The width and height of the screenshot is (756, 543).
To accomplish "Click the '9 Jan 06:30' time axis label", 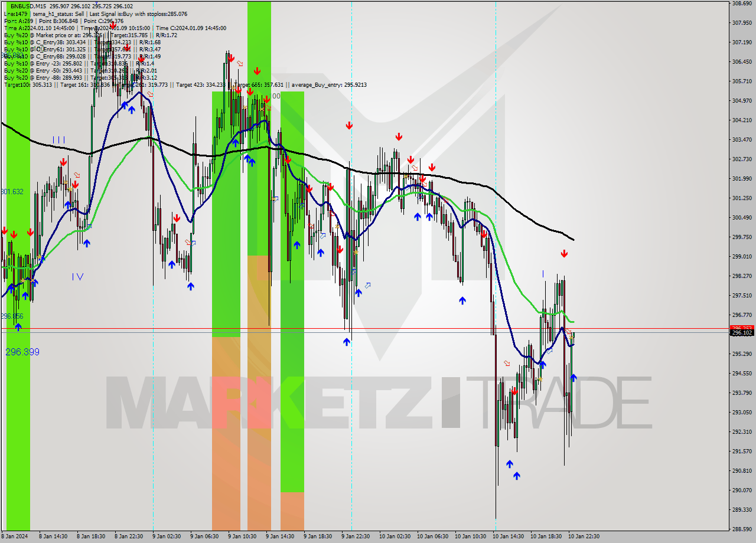I will [204, 537].
